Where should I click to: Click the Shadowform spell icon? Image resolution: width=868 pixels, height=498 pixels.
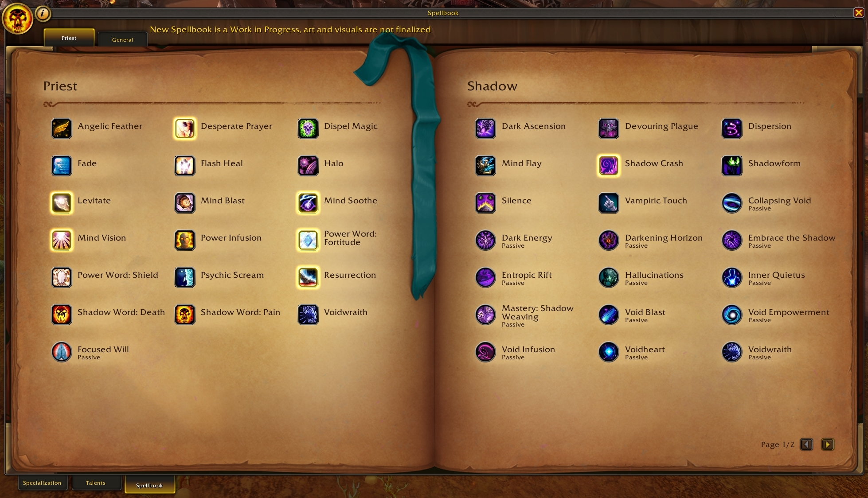click(733, 163)
